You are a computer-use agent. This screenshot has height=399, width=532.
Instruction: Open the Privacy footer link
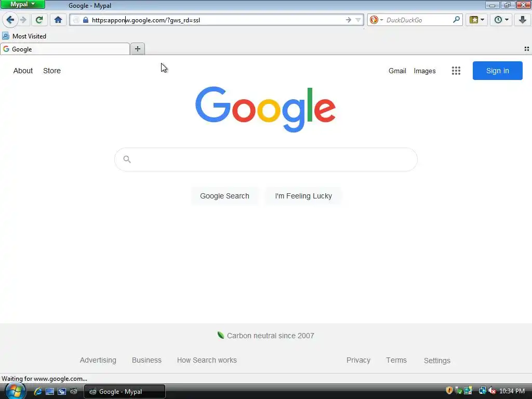point(358,361)
